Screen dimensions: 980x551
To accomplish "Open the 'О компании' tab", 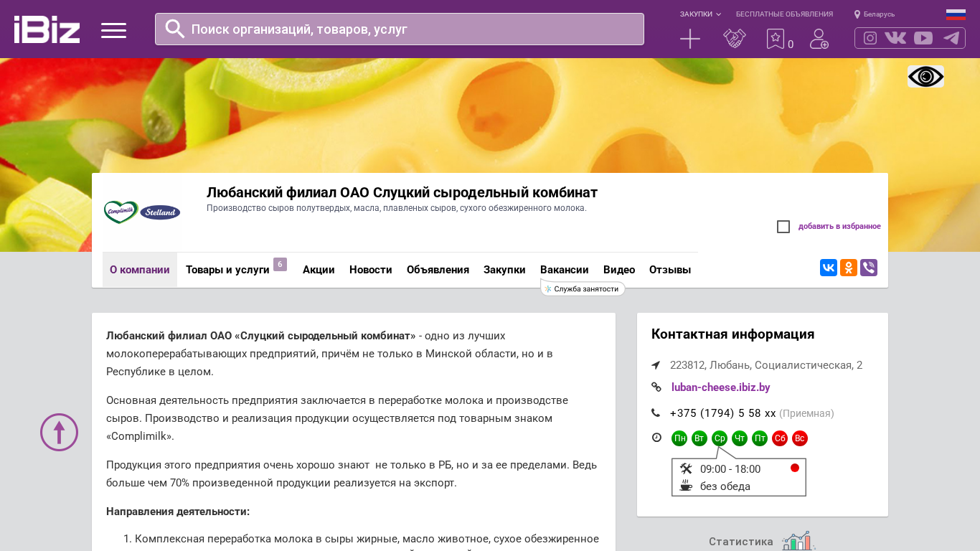I will tap(140, 270).
